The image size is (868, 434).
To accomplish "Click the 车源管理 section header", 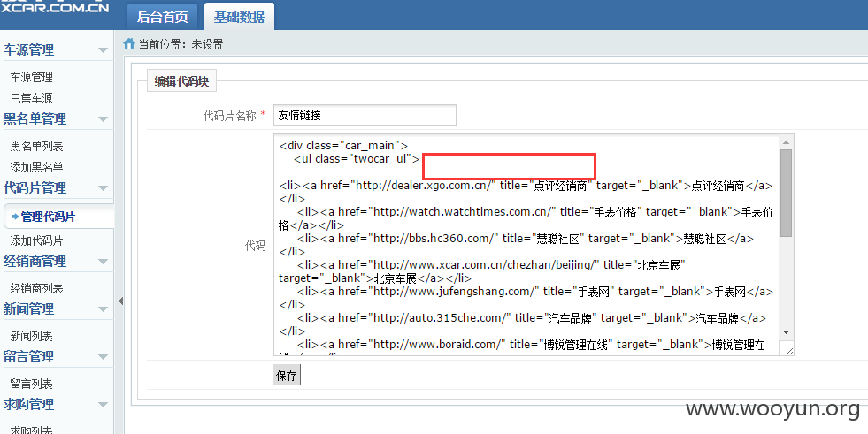I will click(29, 49).
